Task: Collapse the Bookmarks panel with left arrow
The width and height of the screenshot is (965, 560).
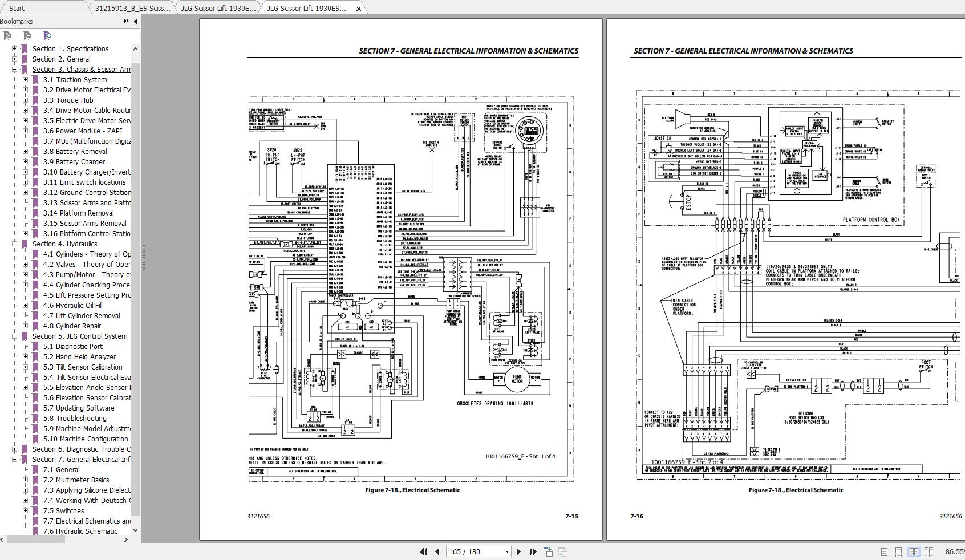Action: click(135, 22)
